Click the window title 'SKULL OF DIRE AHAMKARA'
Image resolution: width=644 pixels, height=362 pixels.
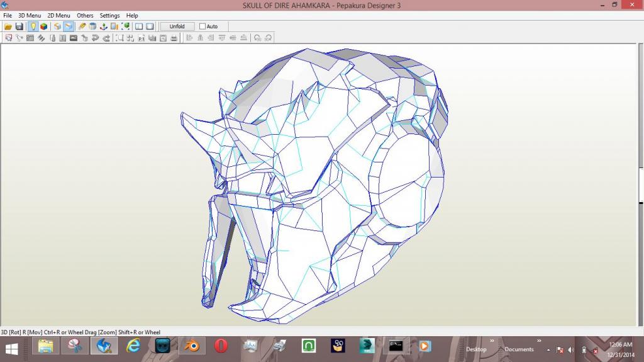click(x=286, y=5)
